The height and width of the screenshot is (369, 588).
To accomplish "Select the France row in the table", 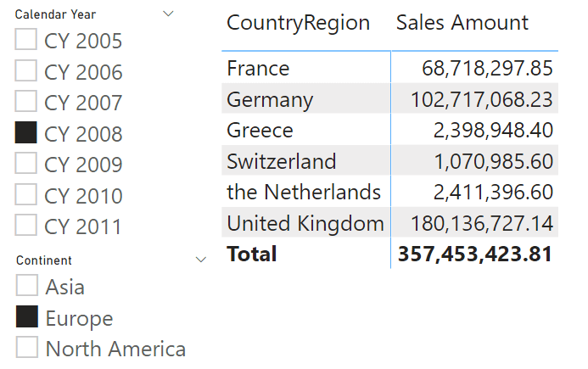I will pos(389,68).
